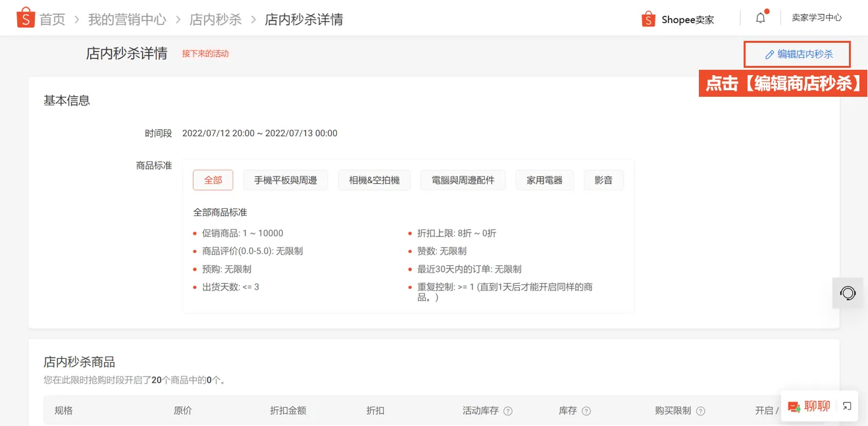Image resolution: width=868 pixels, height=426 pixels.
Task: Click the Shopee logo in the top-left corner
Action: [x=26, y=18]
